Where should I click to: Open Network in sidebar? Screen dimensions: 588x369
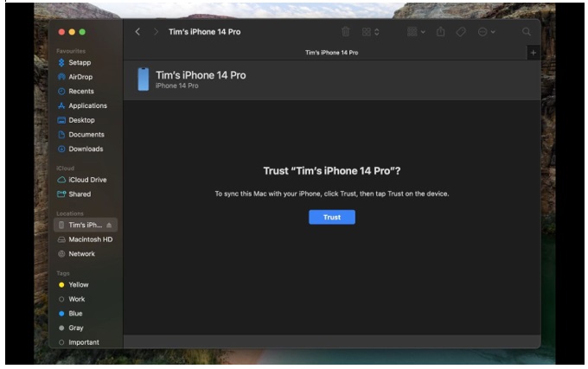click(81, 254)
